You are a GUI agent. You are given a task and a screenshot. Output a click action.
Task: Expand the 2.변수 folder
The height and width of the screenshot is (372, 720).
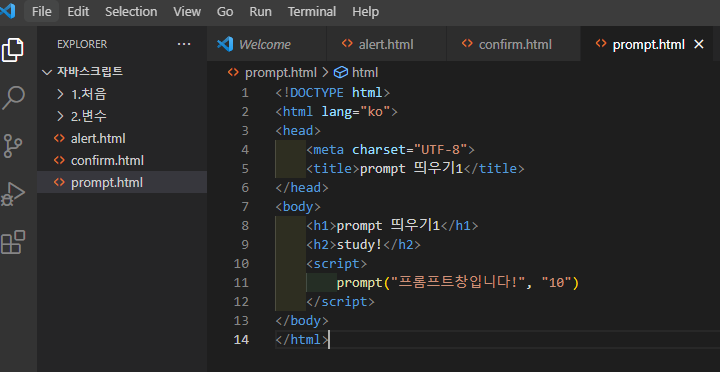click(x=122, y=116)
